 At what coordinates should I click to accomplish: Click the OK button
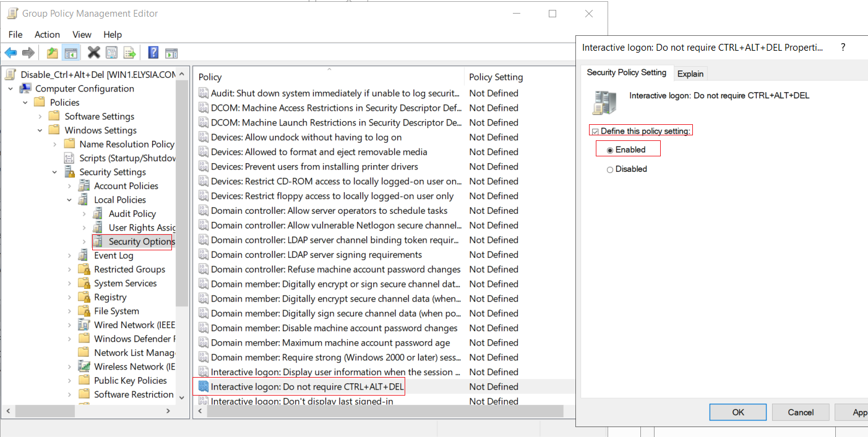[x=738, y=412]
